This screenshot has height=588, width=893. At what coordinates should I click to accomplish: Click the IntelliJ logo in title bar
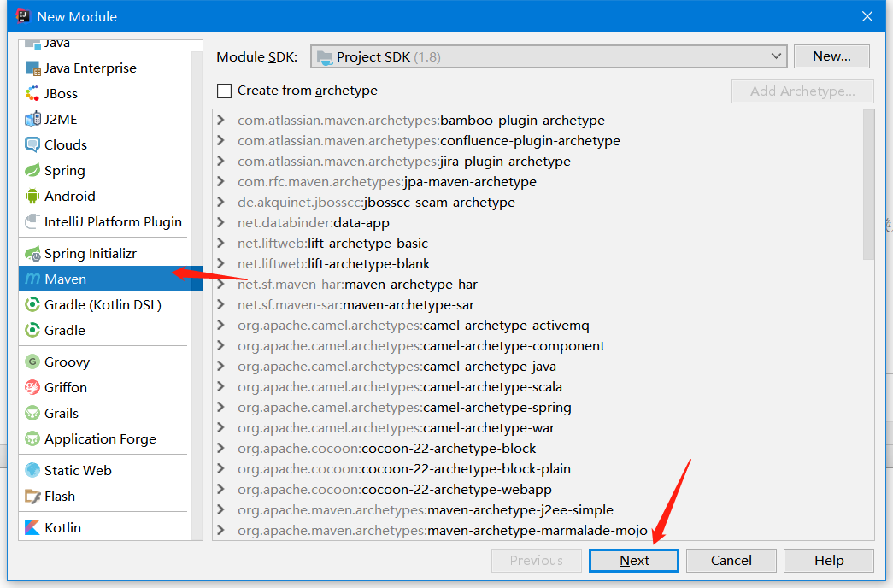[23, 16]
